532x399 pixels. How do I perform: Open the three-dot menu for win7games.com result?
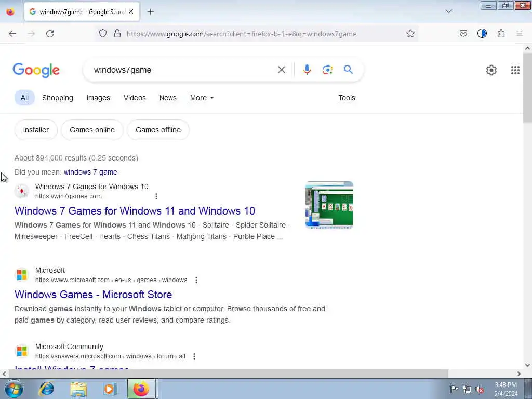pos(156,196)
